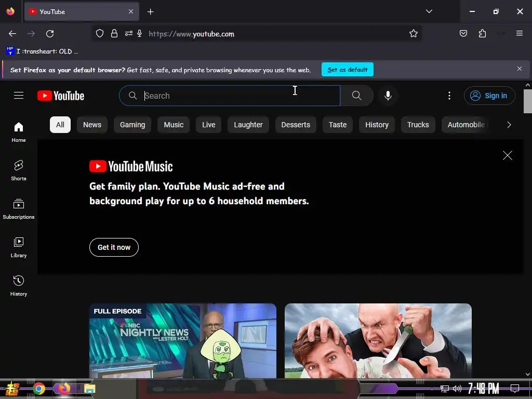Open History in sidebar
Image resolution: width=532 pixels, height=399 pixels.
19,286
